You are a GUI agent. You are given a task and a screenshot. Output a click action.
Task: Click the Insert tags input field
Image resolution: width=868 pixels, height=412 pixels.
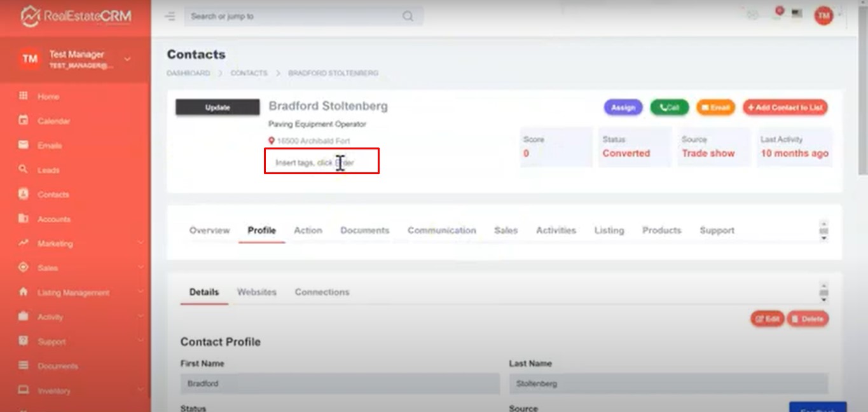[x=321, y=163]
